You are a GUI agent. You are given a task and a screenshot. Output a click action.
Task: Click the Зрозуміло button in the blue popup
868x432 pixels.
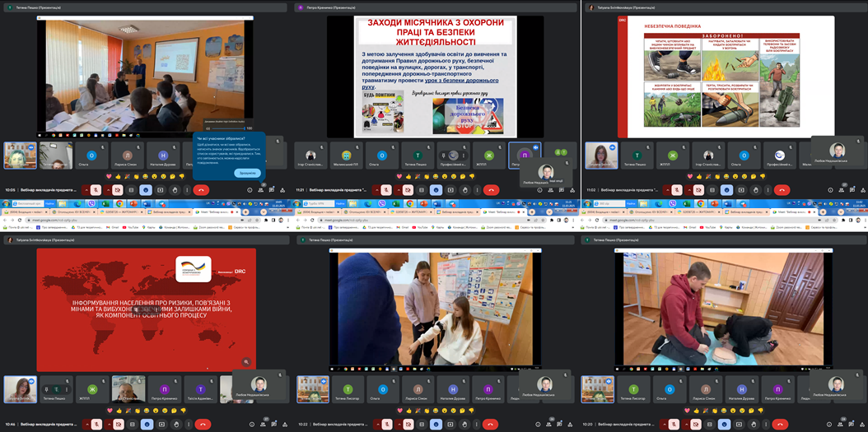tap(247, 173)
